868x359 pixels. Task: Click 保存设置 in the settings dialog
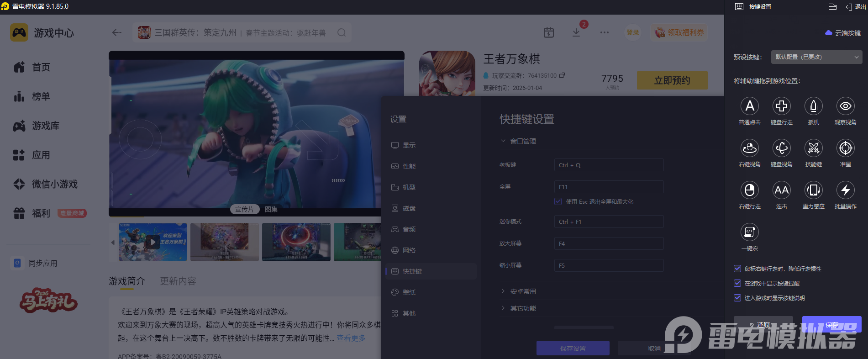(x=573, y=348)
